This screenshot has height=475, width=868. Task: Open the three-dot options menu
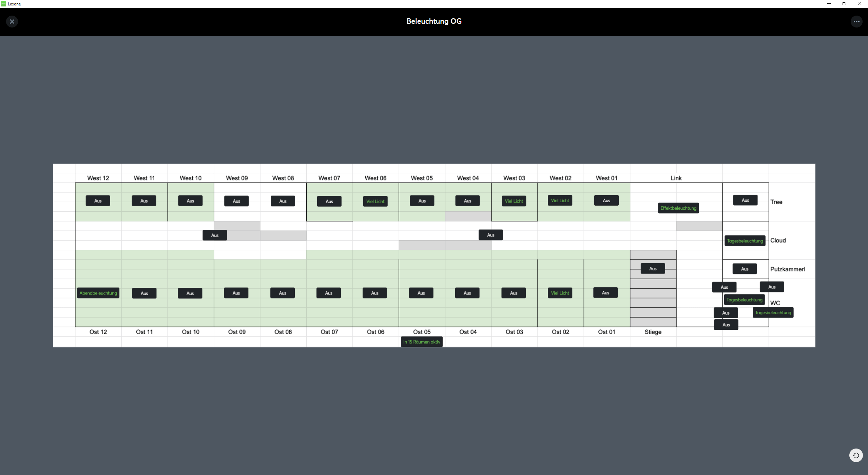[856, 22]
